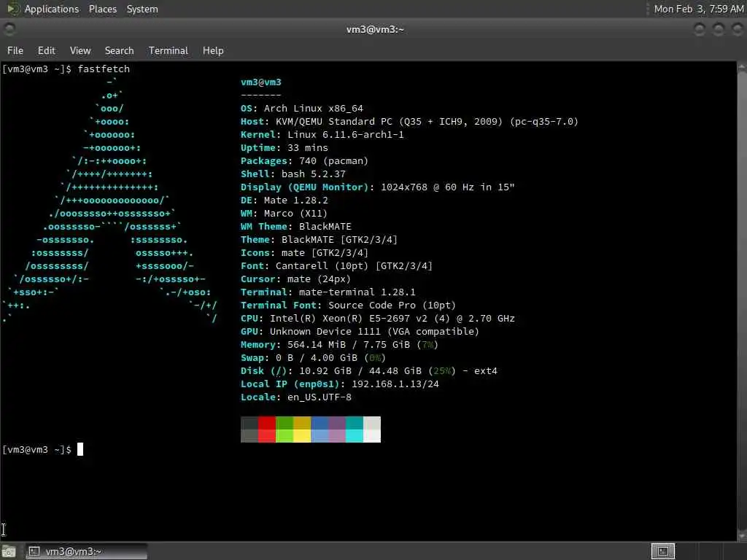
Task: Click the 'Marco (X11)' WM value
Action: (x=296, y=214)
